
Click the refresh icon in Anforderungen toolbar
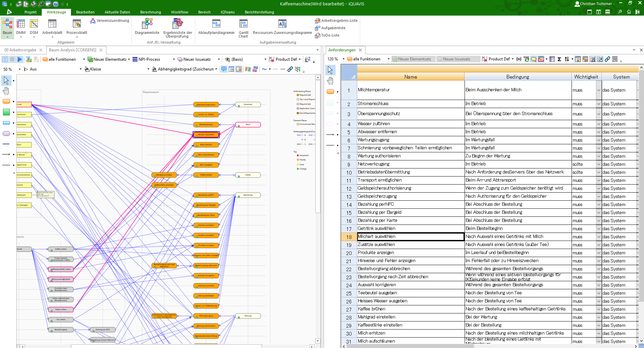coord(526,59)
